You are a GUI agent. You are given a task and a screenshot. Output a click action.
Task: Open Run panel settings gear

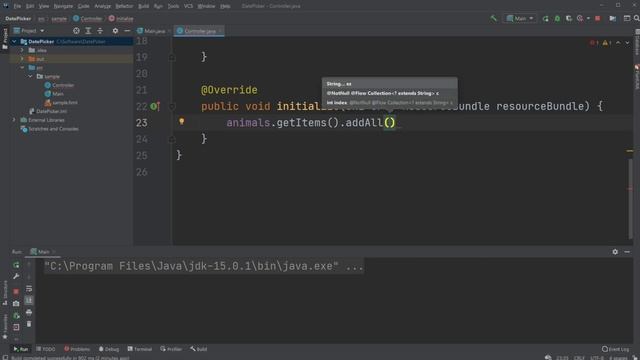click(615, 252)
